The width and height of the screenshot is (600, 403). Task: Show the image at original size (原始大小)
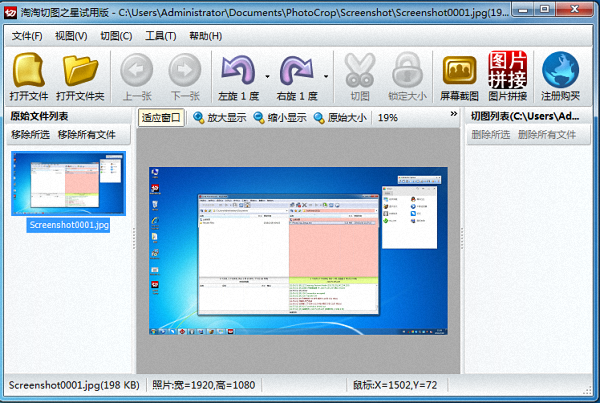pyautogui.click(x=340, y=117)
